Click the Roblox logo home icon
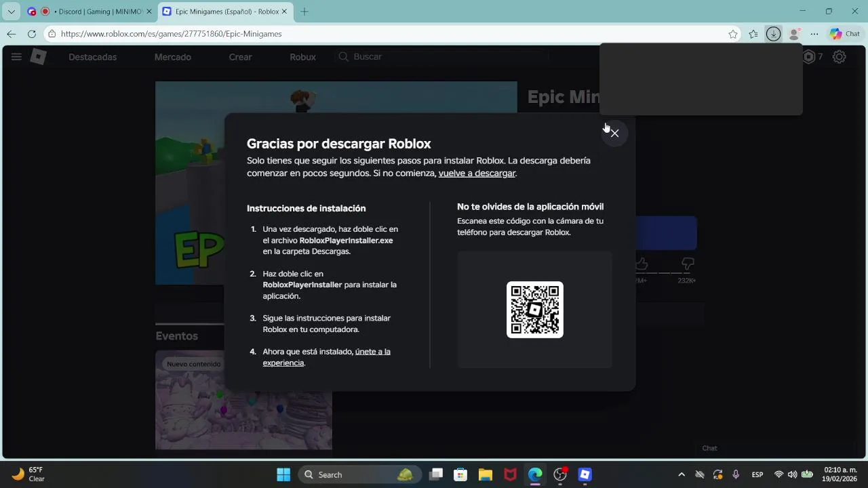 [39, 57]
